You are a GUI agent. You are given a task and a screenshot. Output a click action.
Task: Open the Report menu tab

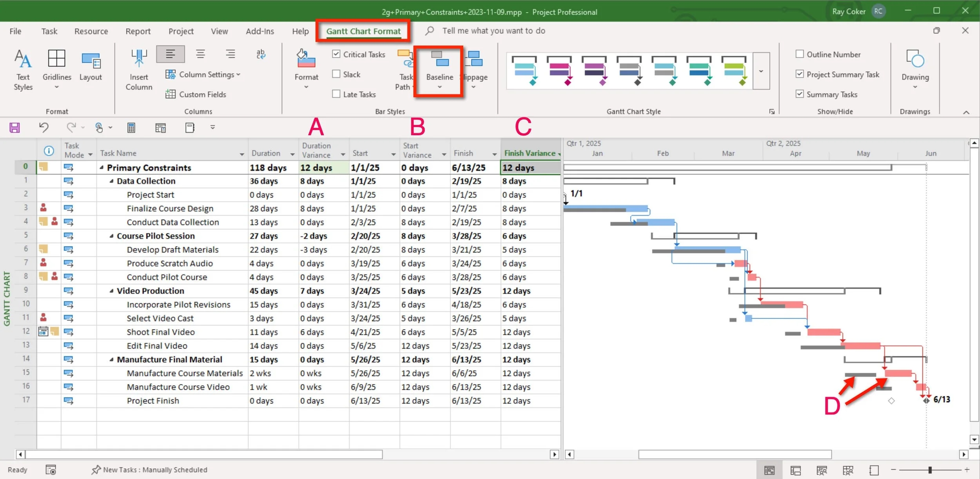138,31
